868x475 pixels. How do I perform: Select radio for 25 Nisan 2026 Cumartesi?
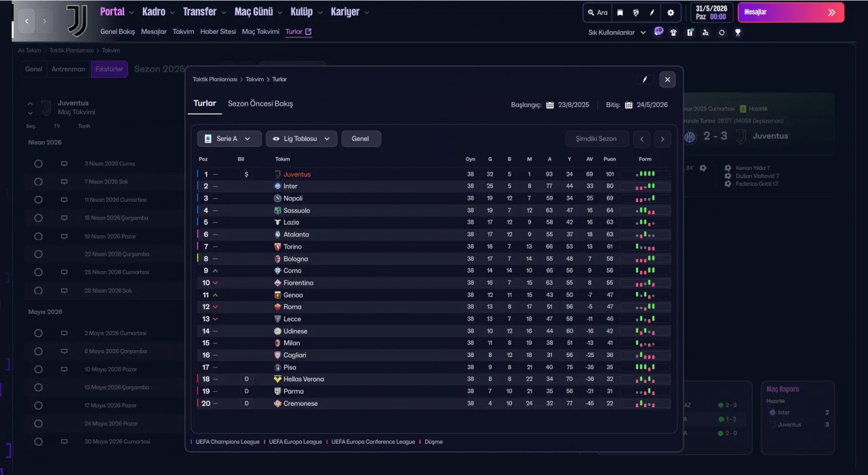(x=38, y=272)
